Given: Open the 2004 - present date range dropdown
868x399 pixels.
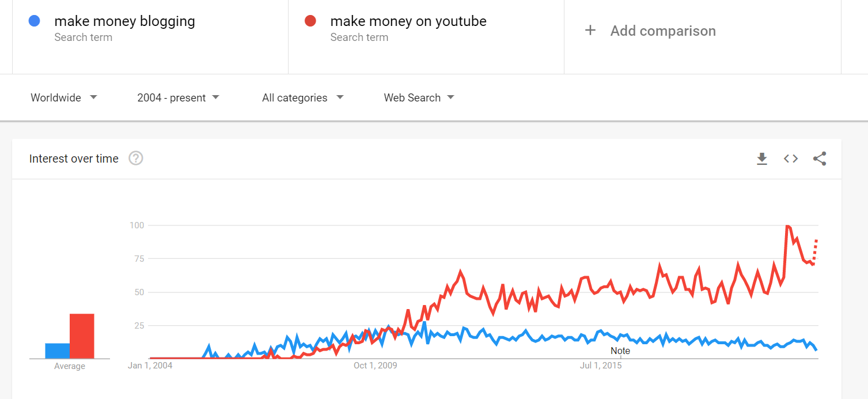Looking at the screenshot, I should tap(179, 97).
